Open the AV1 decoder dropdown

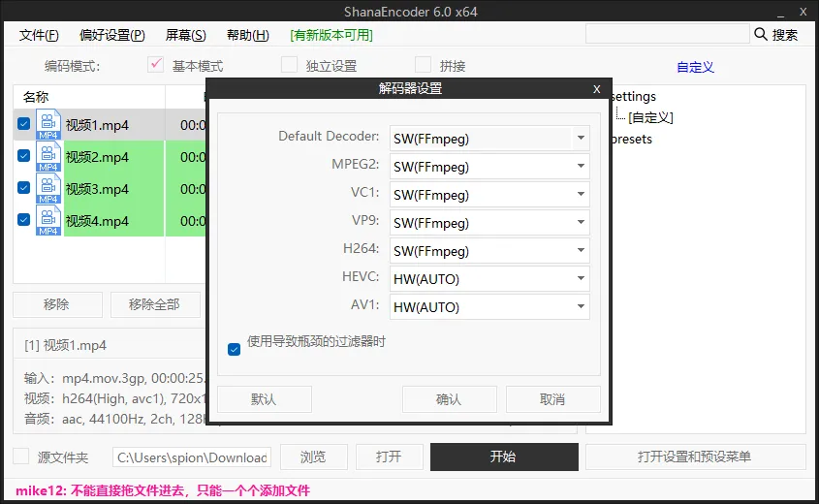[489, 307]
